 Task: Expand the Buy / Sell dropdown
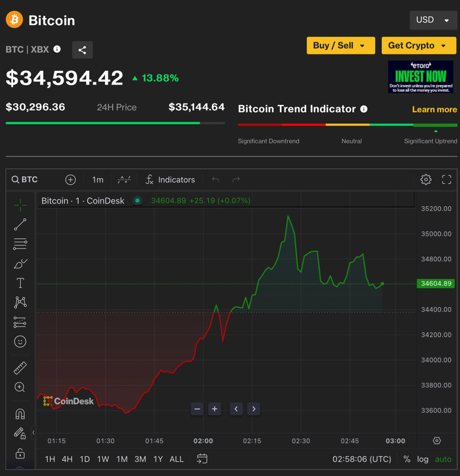340,45
